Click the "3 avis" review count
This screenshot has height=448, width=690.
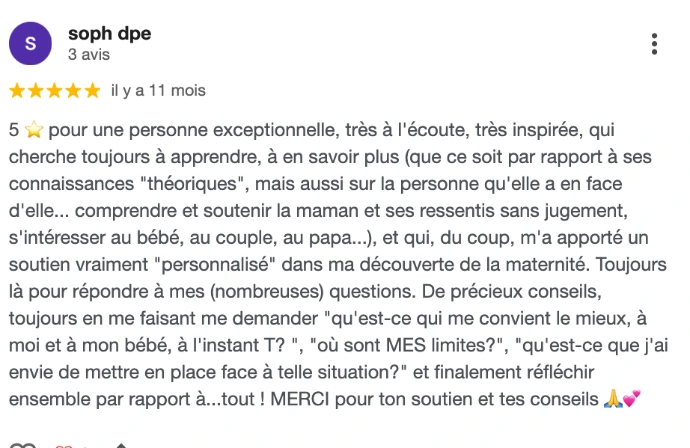coord(88,54)
